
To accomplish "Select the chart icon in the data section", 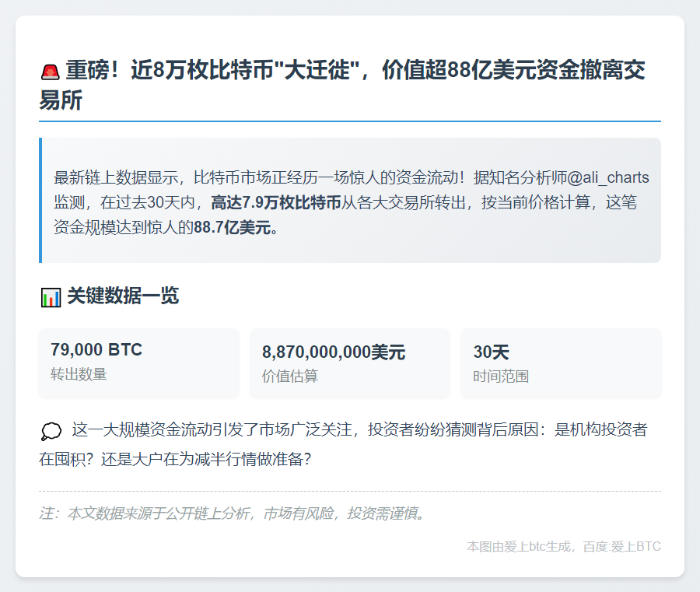I will coord(50,296).
